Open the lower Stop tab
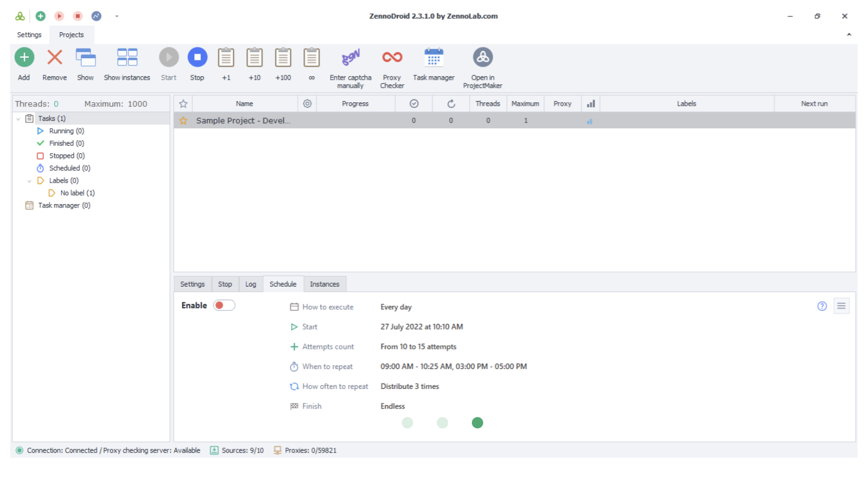 click(x=225, y=284)
